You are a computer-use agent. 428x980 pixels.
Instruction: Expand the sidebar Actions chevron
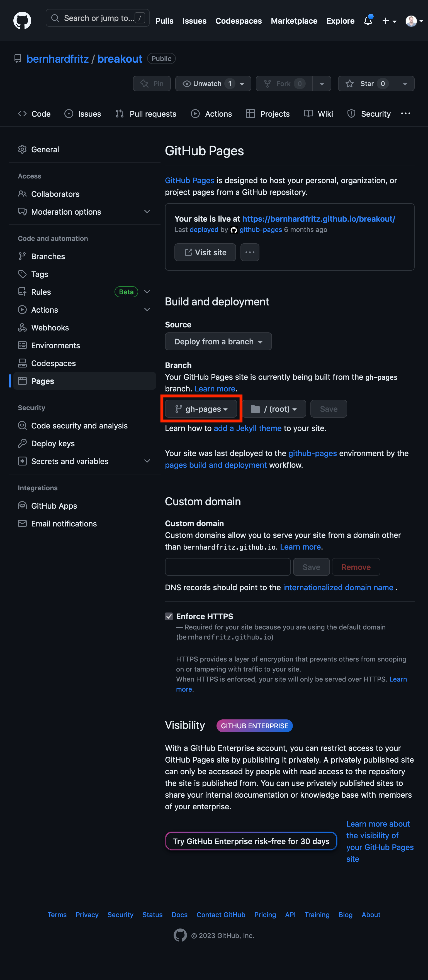(147, 310)
